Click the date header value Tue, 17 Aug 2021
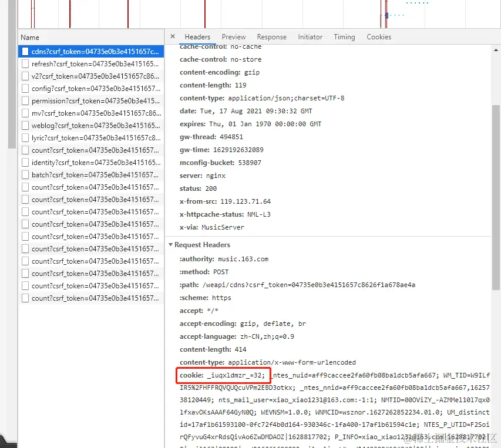 point(256,111)
